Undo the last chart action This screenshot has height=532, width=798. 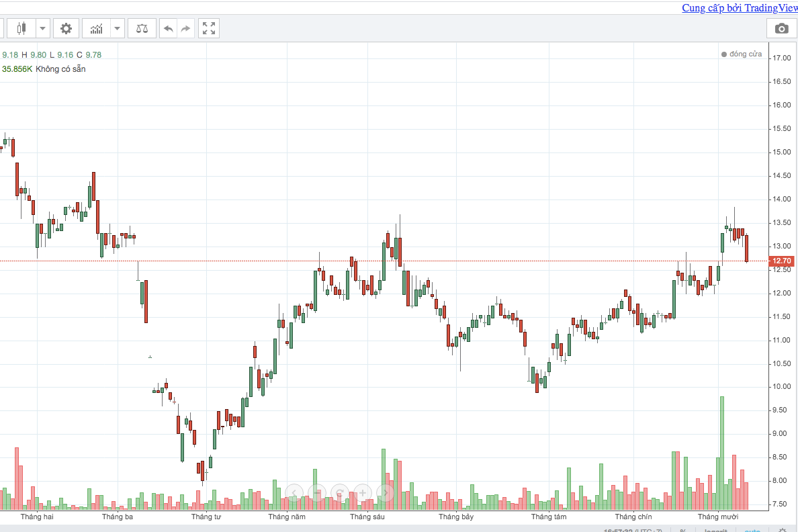(168, 28)
